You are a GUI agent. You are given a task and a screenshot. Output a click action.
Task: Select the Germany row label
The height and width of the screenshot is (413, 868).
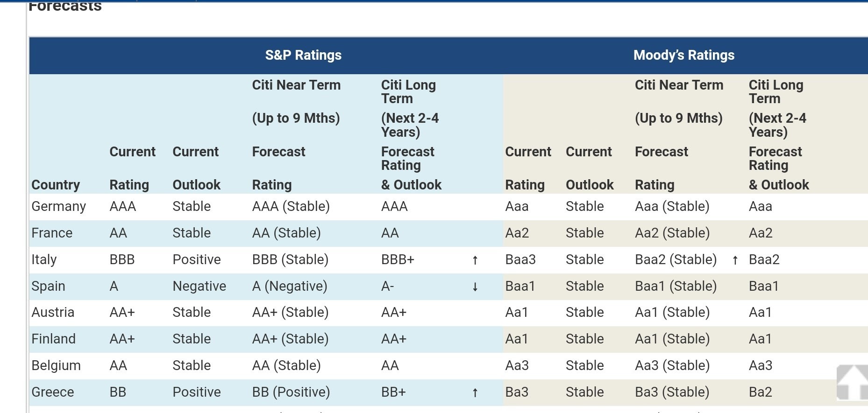[x=58, y=206]
